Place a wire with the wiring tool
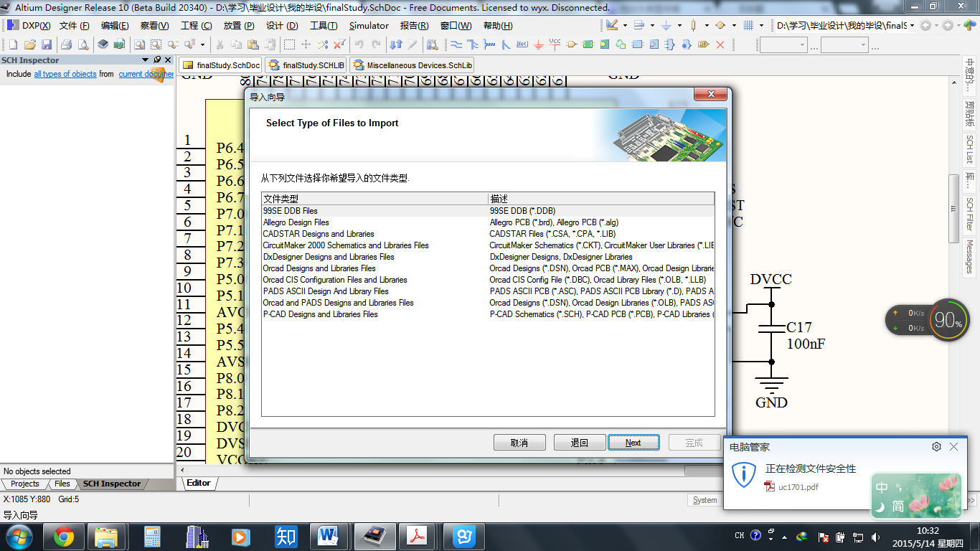This screenshot has width=980, height=551. [456, 44]
